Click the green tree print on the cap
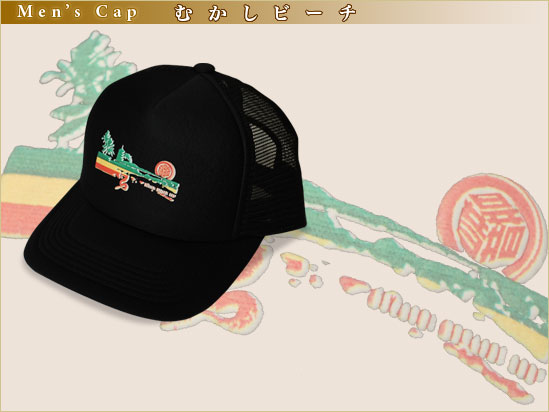This screenshot has height=412, width=549. click(x=109, y=143)
